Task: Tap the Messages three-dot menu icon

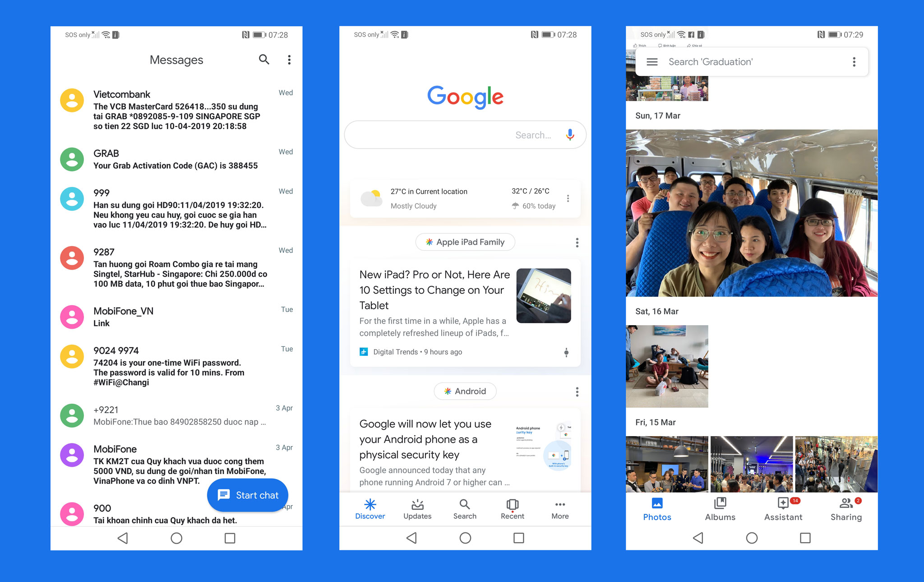Action: [290, 59]
